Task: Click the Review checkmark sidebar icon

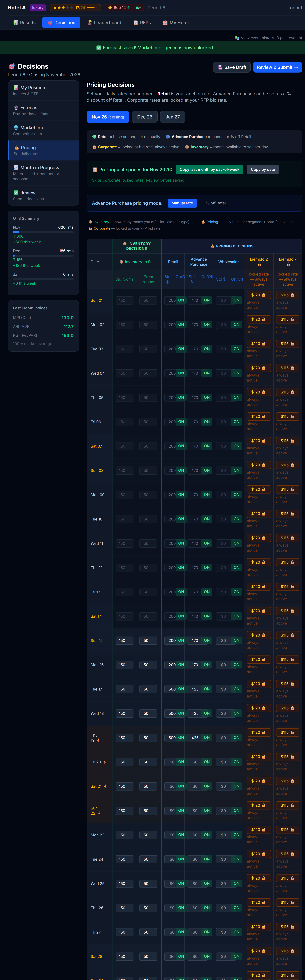Action: tap(16, 193)
